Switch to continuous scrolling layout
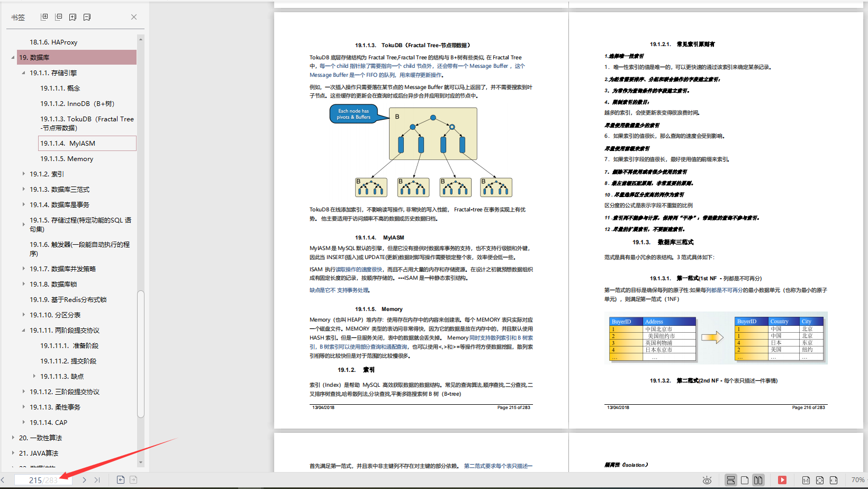868x489 pixels. 731,480
